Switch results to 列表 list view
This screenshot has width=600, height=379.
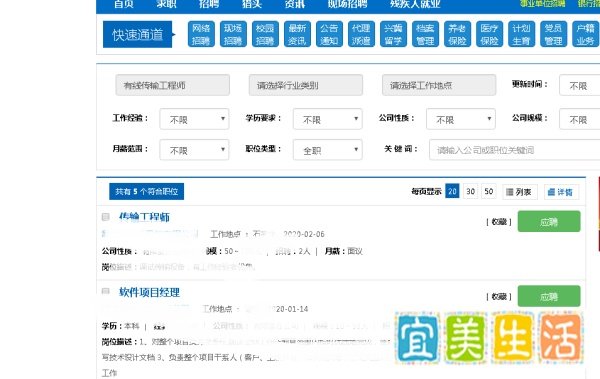coord(520,192)
